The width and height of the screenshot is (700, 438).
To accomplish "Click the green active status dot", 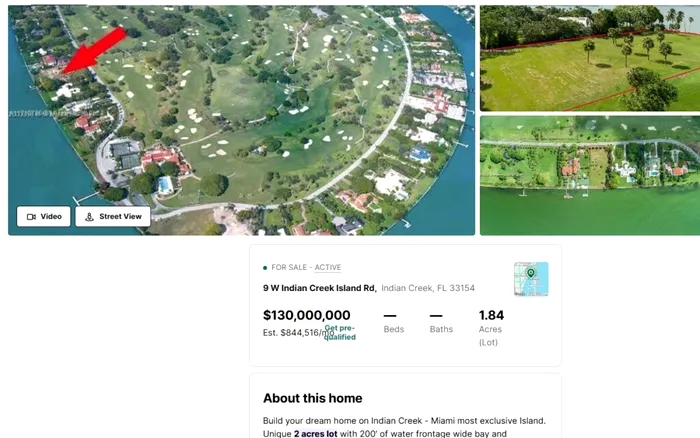I will pos(265,268).
